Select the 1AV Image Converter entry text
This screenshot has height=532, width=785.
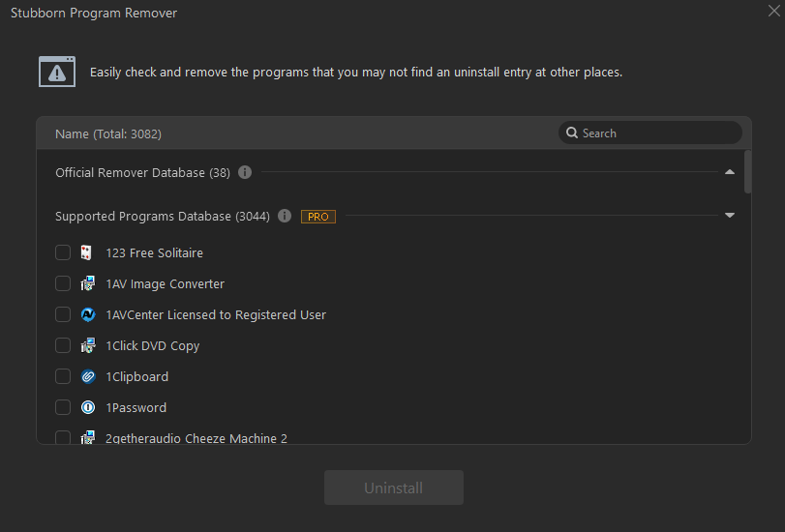point(166,283)
